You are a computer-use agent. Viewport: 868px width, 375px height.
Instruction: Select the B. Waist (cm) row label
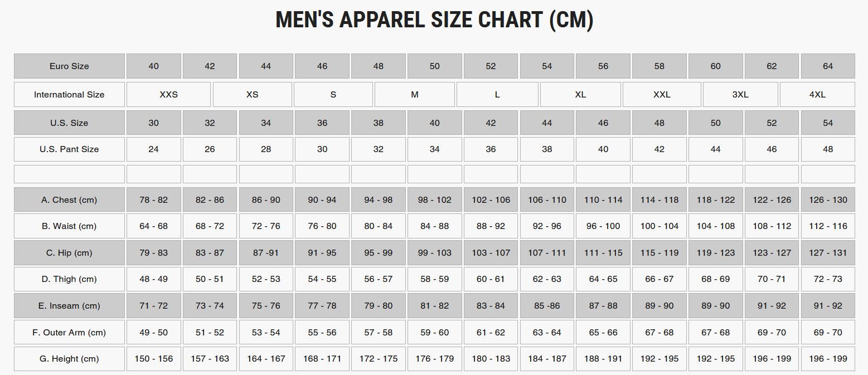(69, 226)
